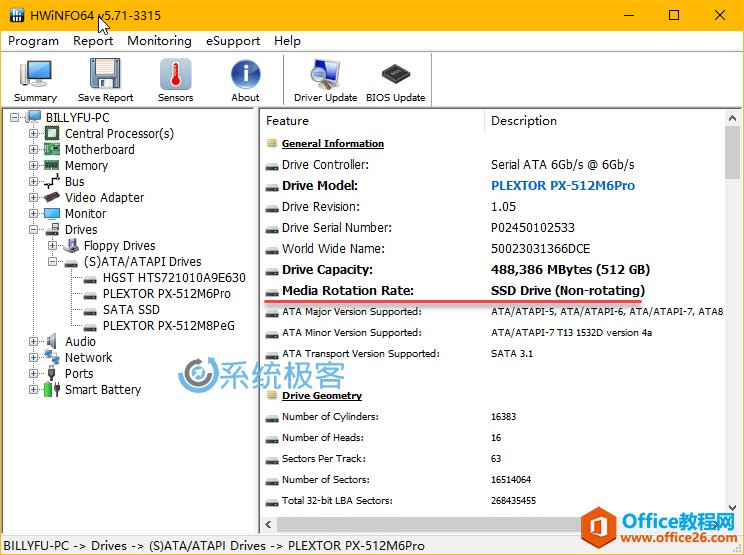Click drive icon beside HGST HTS721010A9E630

pos(90,279)
